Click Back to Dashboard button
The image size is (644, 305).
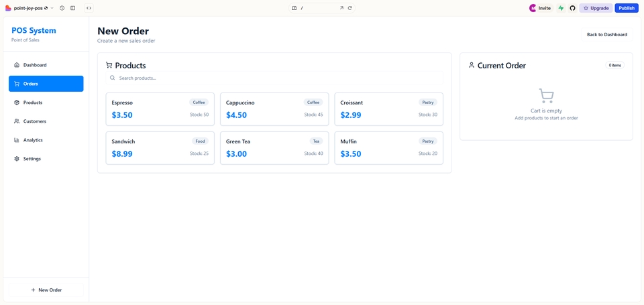606,34
